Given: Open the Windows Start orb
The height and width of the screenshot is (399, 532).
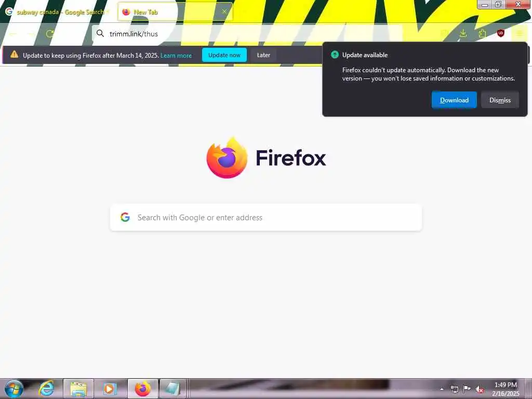Looking at the screenshot, I should point(14,389).
